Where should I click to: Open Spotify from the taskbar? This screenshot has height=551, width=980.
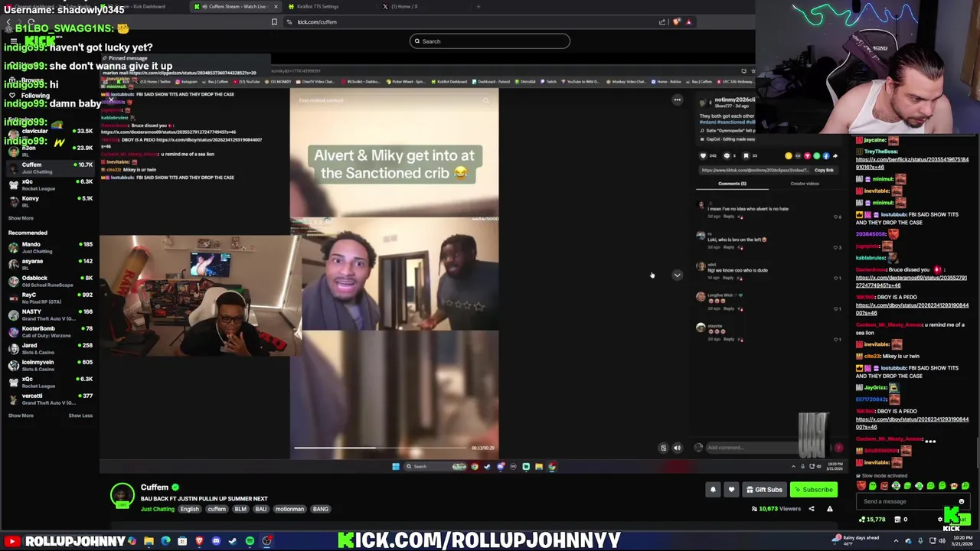250,542
